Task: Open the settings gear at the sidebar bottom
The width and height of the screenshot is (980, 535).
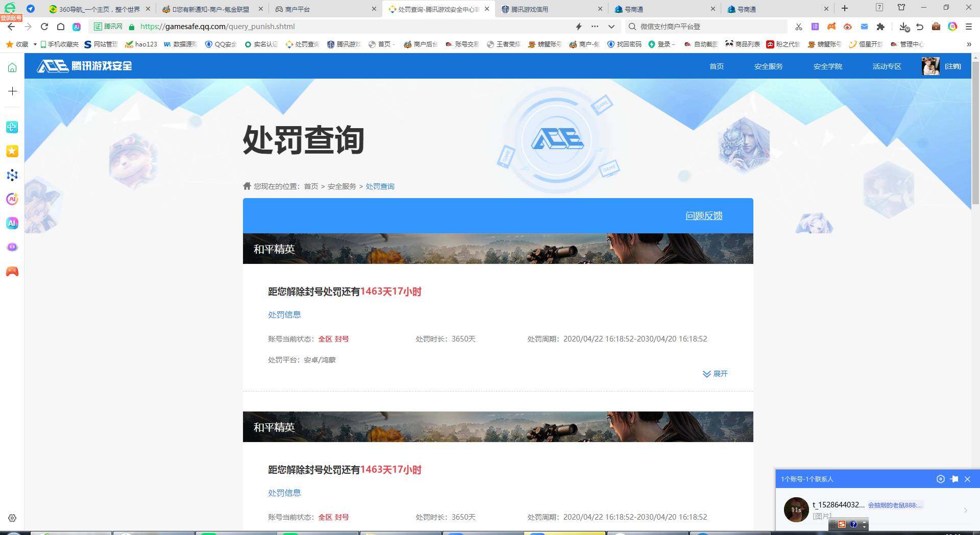Action: coord(12,518)
